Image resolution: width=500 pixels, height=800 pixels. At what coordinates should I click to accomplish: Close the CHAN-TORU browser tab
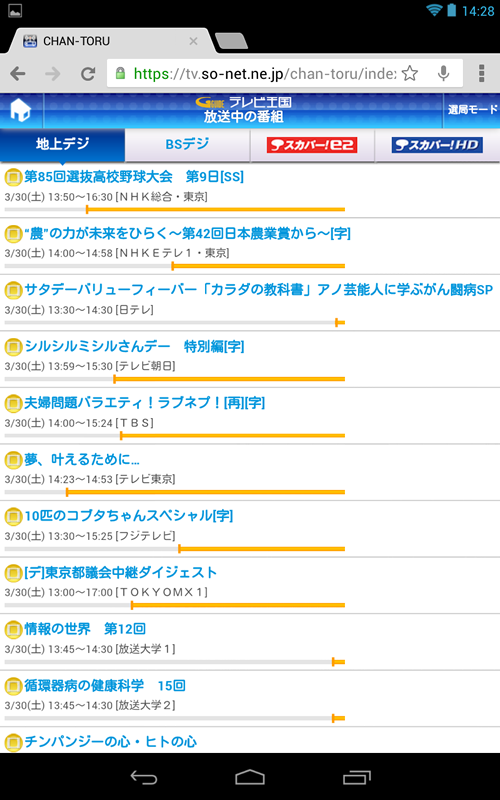[x=193, y=41]
